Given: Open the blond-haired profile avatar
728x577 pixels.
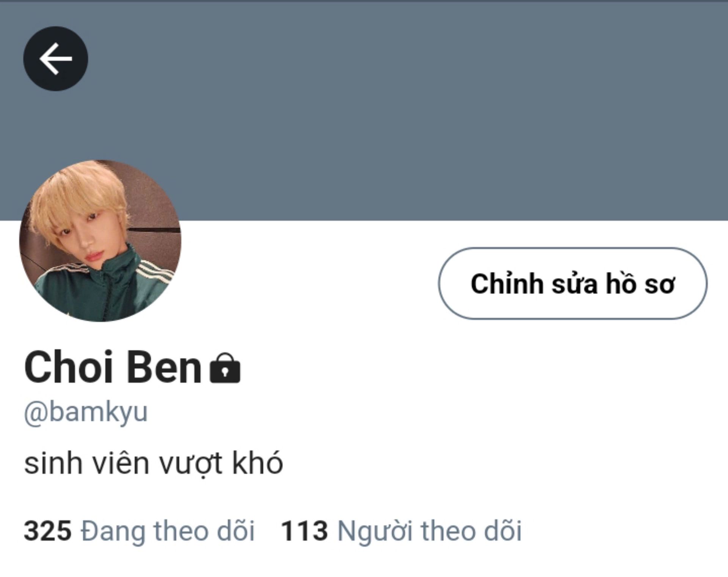Looking at the screenshot, I should click(100, 240).
